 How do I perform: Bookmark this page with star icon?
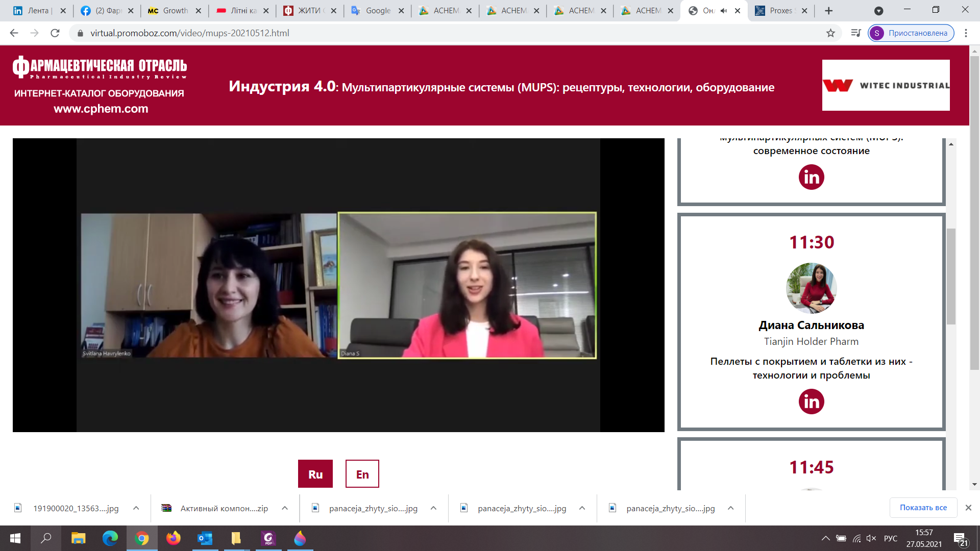click(x=830, y=33)
